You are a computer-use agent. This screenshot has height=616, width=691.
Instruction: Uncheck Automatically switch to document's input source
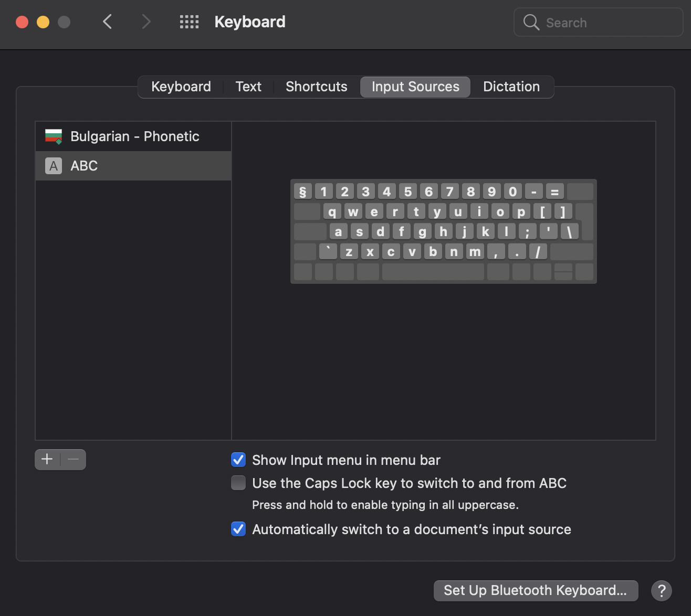coord(238,529)
